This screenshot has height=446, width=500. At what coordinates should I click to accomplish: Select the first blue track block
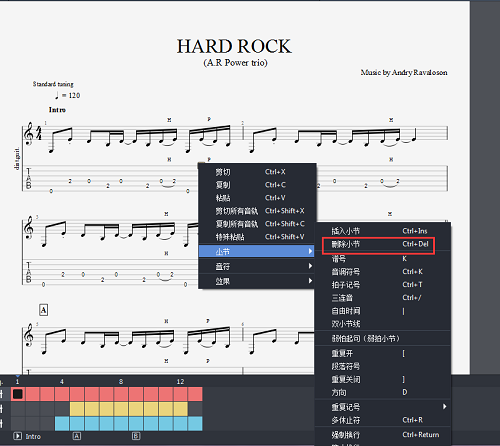point(62,423)
